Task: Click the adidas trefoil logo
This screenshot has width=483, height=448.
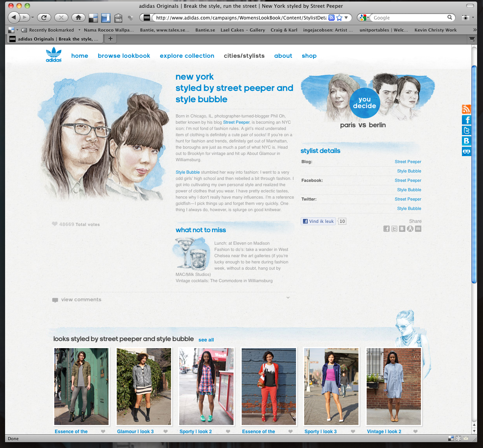Action: (x=53, y=55)
